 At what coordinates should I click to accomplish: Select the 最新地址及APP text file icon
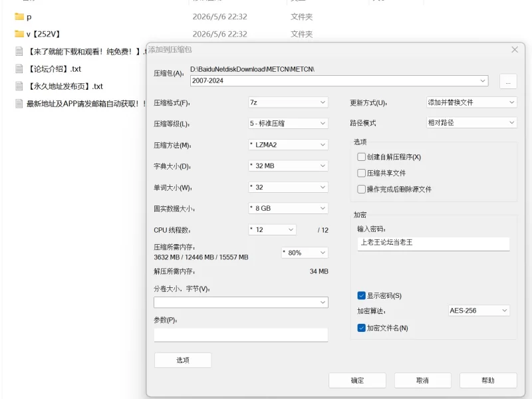click(x=19, y=104)
